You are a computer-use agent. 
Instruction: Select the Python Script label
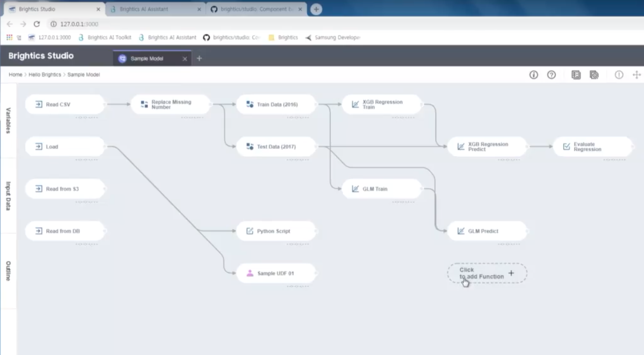click(x=273, y=231)
